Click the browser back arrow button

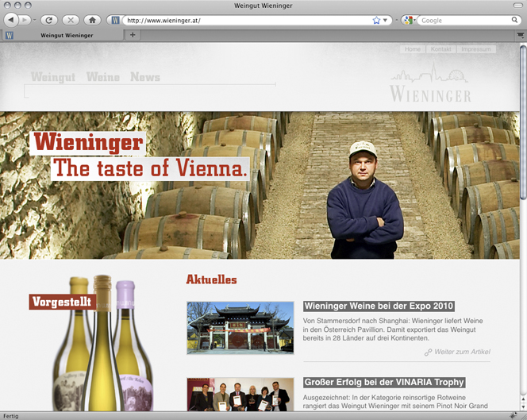[11, 20]
